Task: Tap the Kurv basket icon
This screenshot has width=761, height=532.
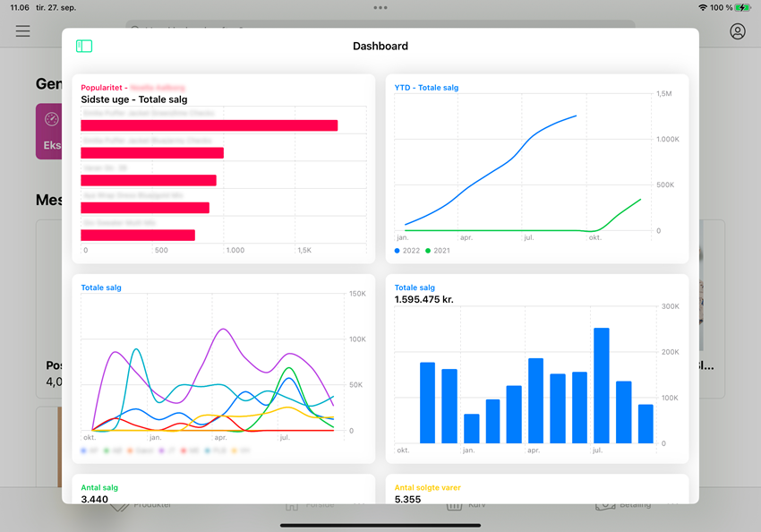Action: point(453,505)
